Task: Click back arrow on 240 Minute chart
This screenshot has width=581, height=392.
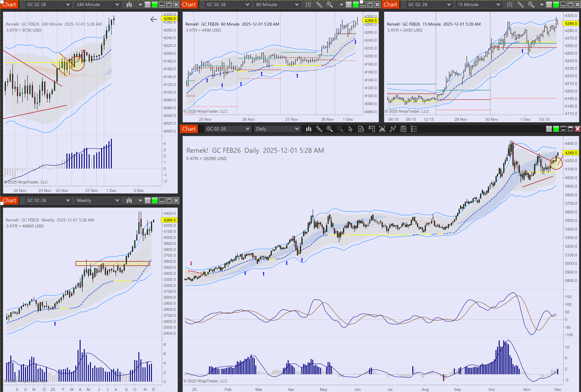Action: click(153, 20)
